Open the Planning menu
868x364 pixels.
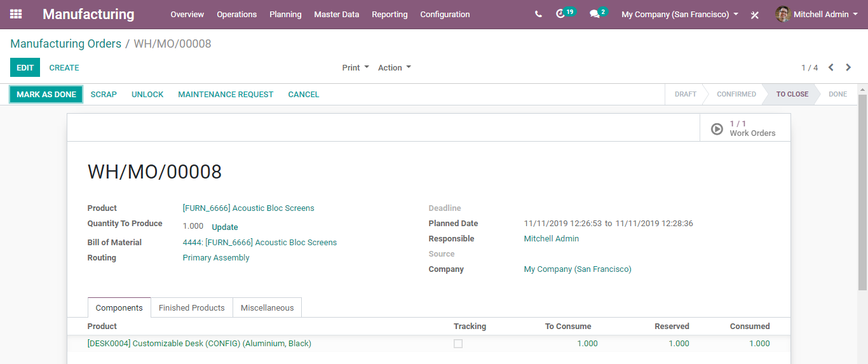coord(285,14)
